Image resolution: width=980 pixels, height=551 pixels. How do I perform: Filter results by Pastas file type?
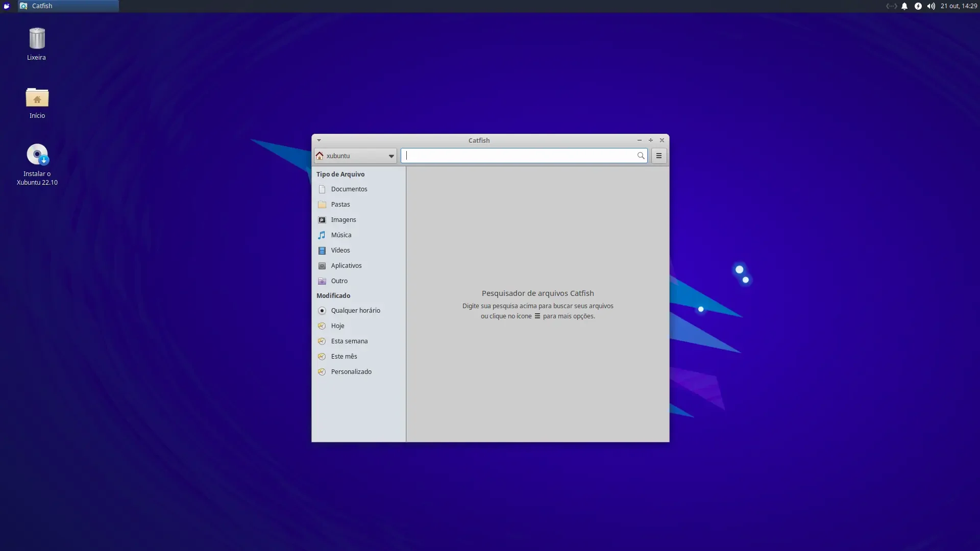point(358,205)
